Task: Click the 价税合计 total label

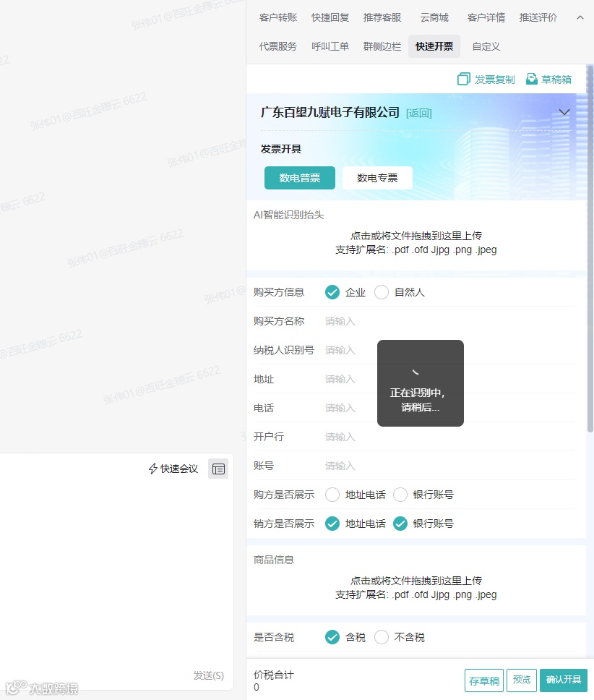Action: [x=273, y=675]
